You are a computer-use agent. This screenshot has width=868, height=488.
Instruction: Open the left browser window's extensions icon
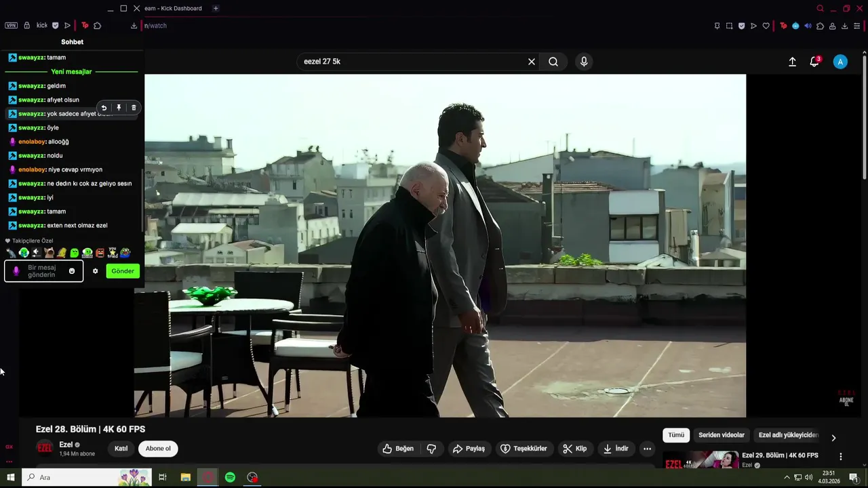[97, 26]
